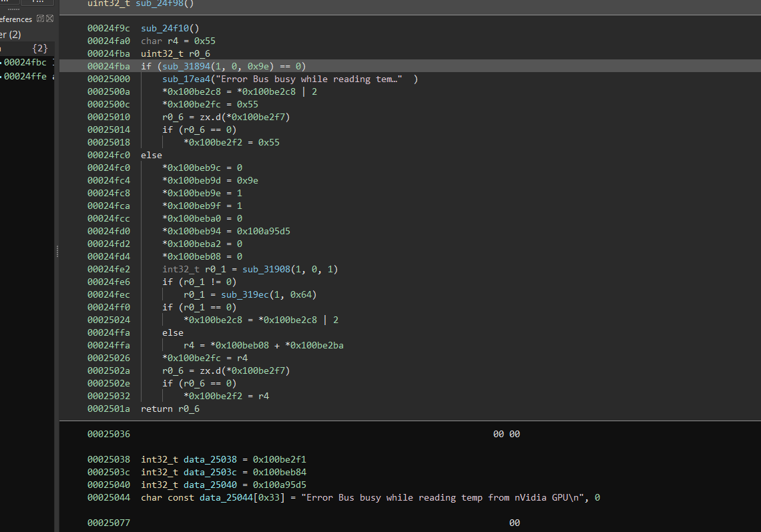
Task: Click function name sub_24f98 in the header
Action: click(159, 3)
